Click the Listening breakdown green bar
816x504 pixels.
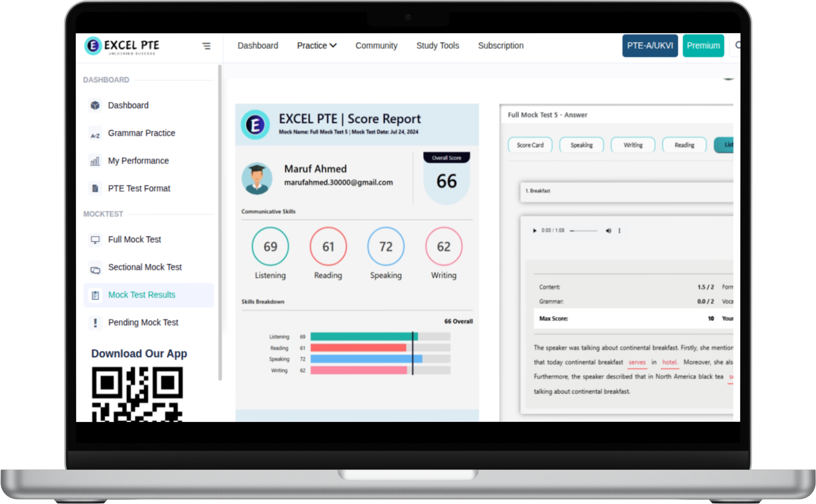pyautogui.click(x=364, y=337)
